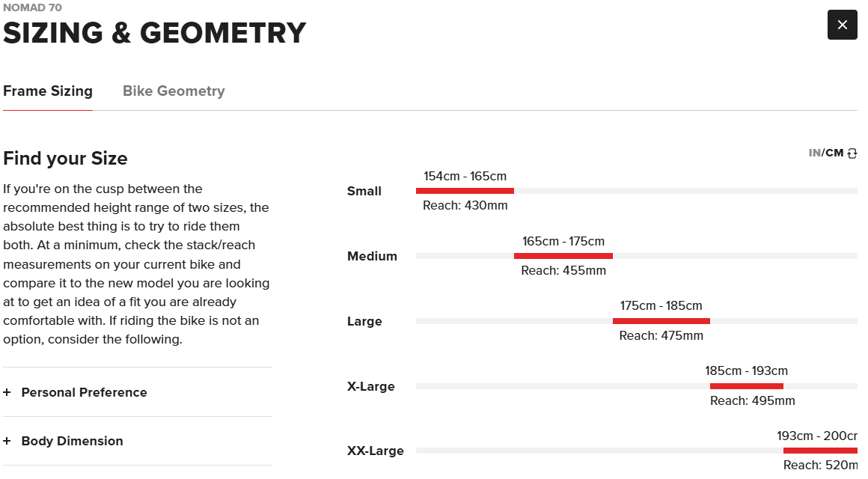The height and width of the screenshot is (479, 868).
Task: Click the Medium size label
Action: pyautogui.click(x=372, y=256)
